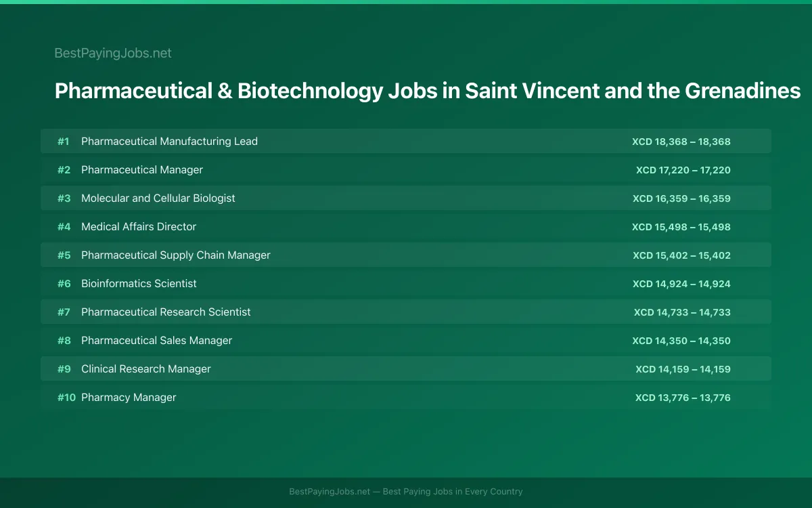Screen dimensions: 812x508
Task: Click 'Bioinformatics Scientist' job title
Action: [139, 284]
